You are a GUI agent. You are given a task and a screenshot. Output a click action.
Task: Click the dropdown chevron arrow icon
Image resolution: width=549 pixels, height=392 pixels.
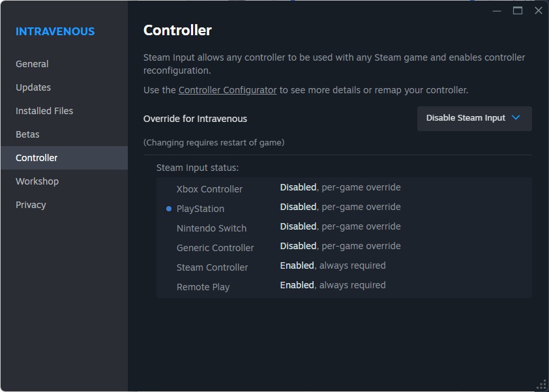point(516,118)
